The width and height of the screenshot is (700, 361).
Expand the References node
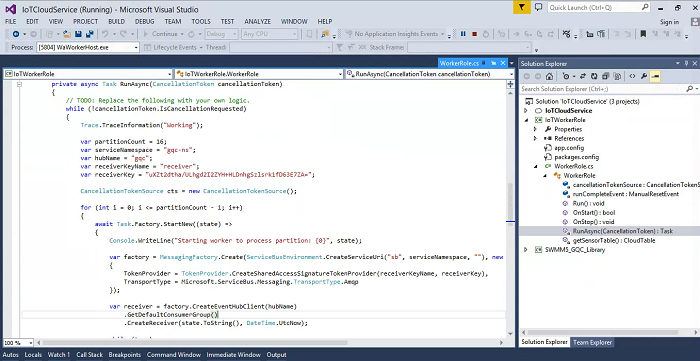(535, 138)
